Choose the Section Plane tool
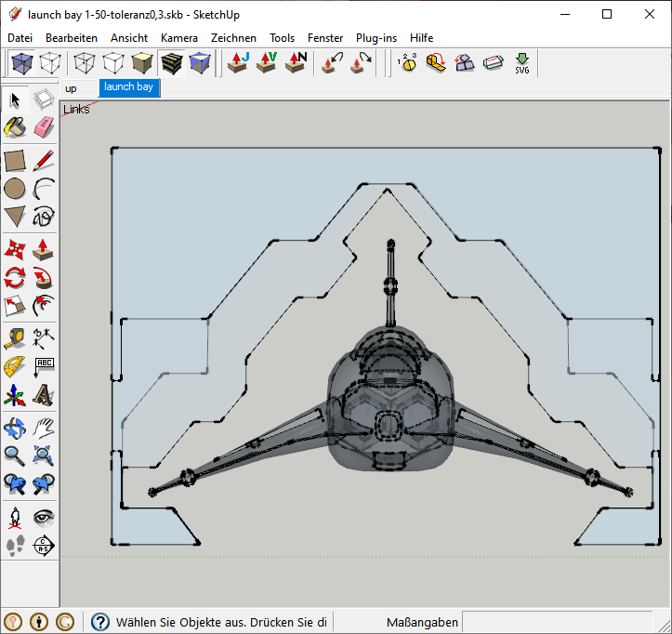Screen dimensions: 672x634 (x=44, y=546)
